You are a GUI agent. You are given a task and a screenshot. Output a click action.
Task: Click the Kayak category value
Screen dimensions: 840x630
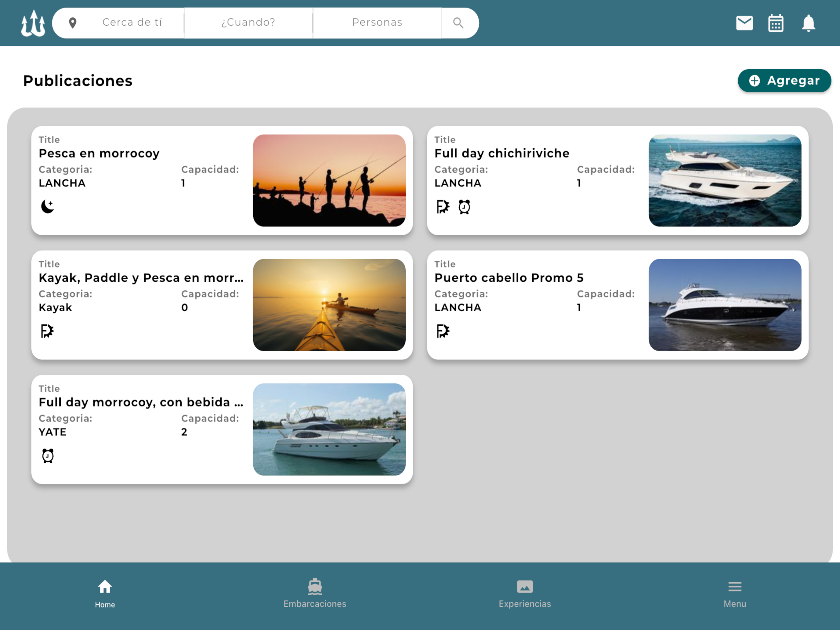pyautogui.click(x=56, y=308)
